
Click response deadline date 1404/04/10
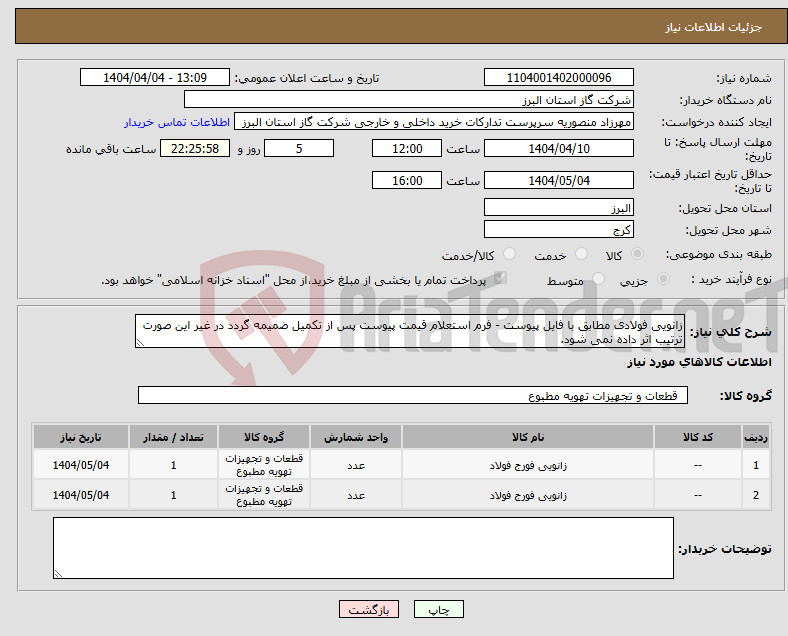tap(558, 148)
